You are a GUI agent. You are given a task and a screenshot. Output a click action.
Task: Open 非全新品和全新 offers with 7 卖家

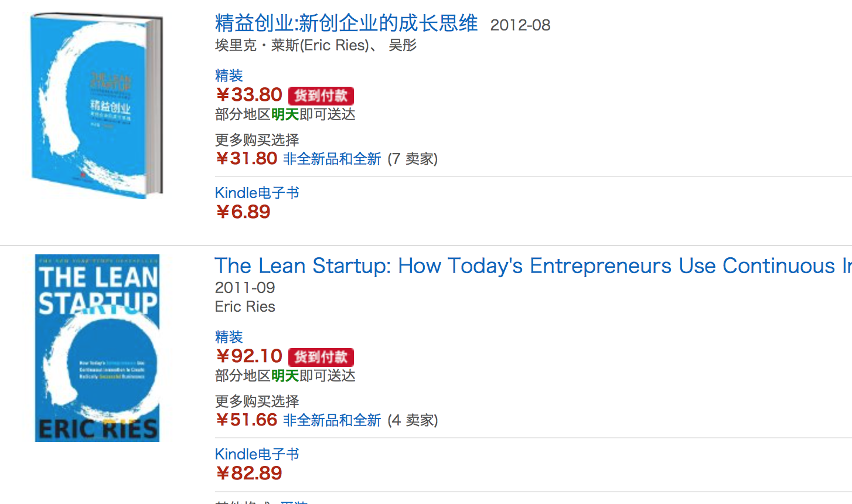tap(332, 159)
